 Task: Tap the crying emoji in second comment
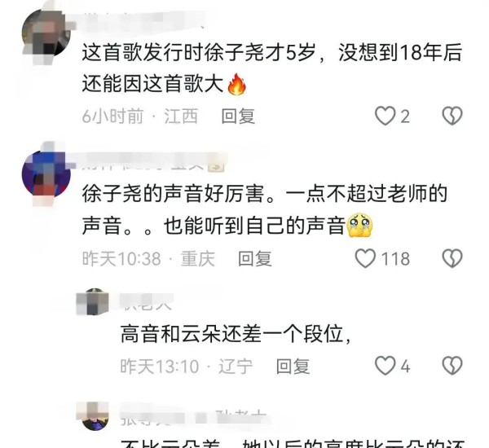(x=359, y=225)
